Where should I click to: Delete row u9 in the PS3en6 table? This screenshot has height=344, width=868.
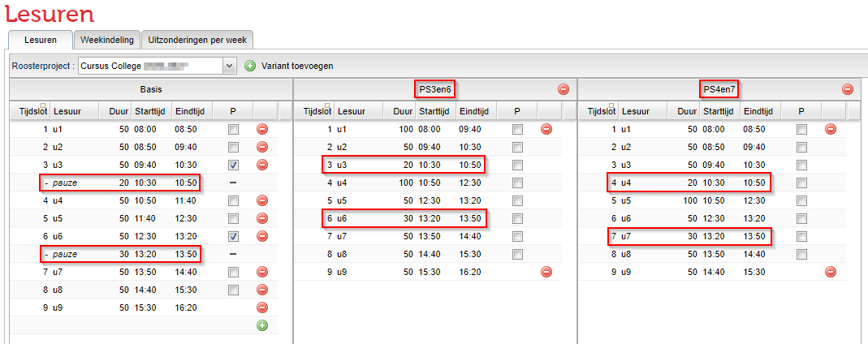click(546, 272)
